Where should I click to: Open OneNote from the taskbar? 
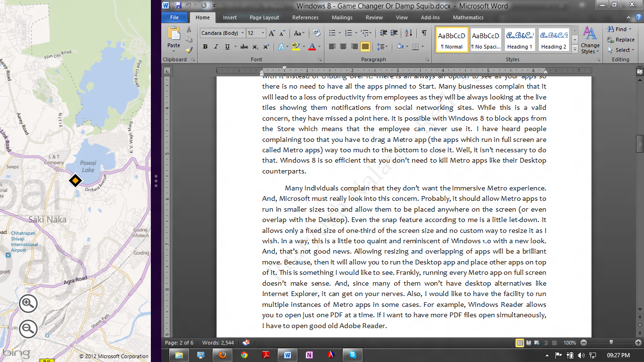pyautogui.click(x=309, y=355)
